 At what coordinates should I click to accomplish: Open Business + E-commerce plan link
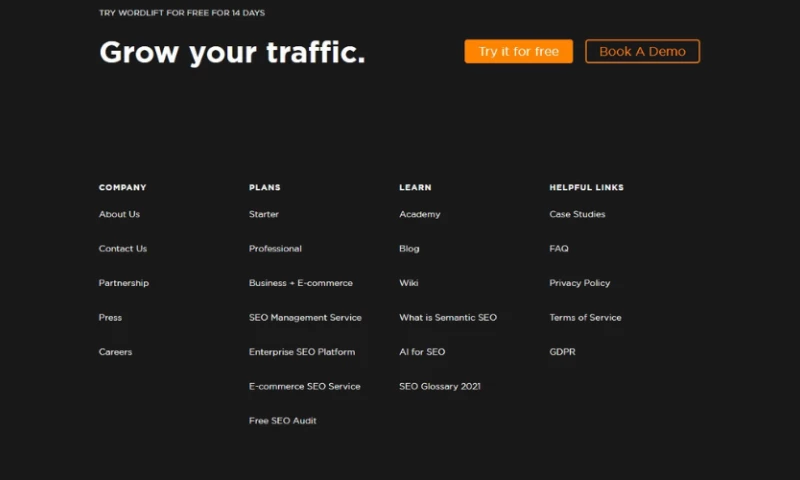(x=300, y=283)
